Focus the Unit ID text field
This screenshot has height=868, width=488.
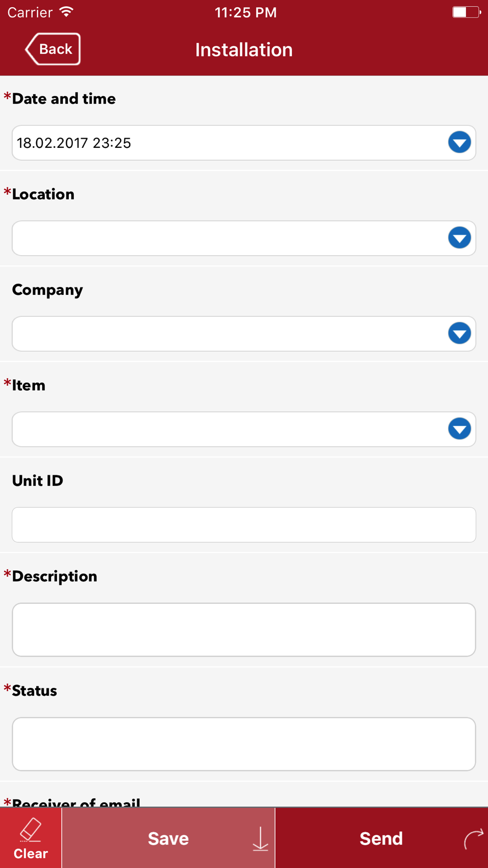[x=244, y=525]
